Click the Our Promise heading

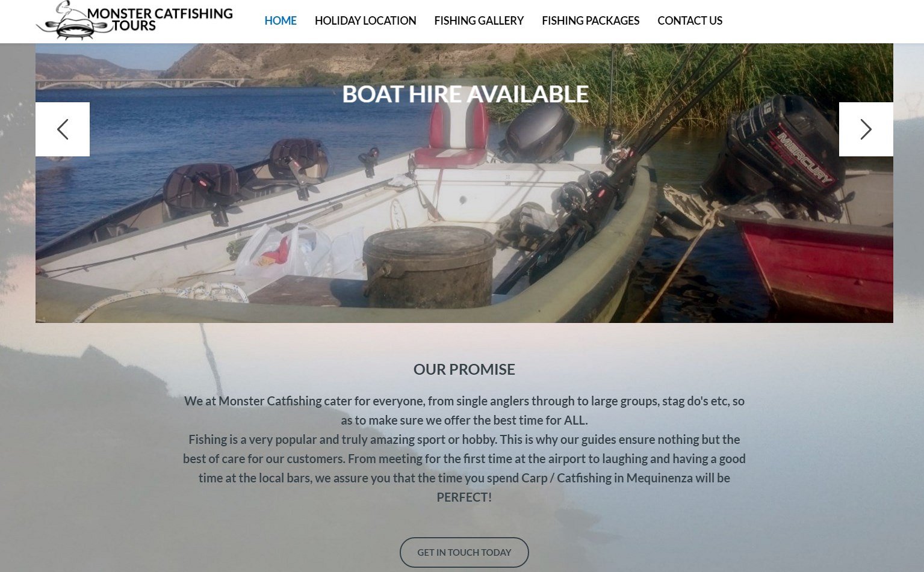[464, 369]
